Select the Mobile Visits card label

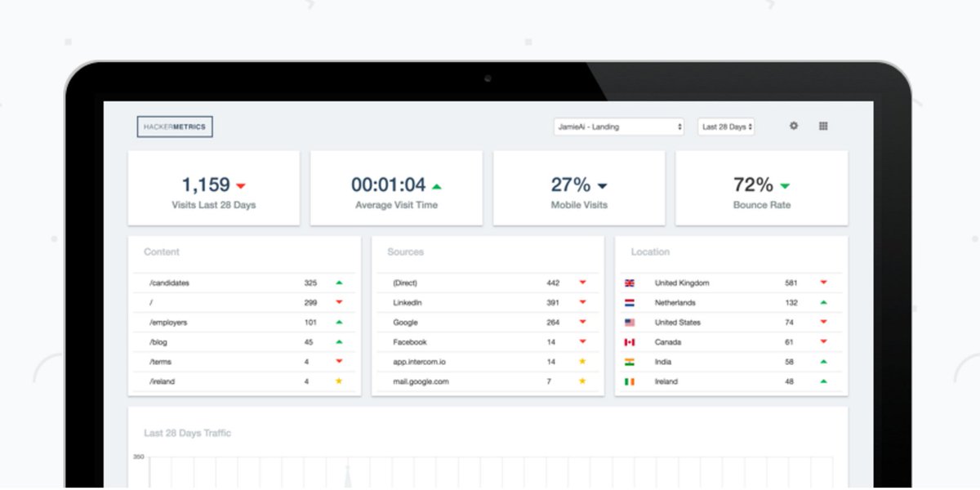[x=579, y=205]
